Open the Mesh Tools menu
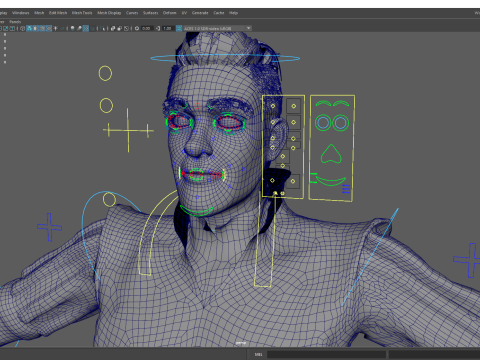This screenshot has height=360, width=480. pos(82,13)
